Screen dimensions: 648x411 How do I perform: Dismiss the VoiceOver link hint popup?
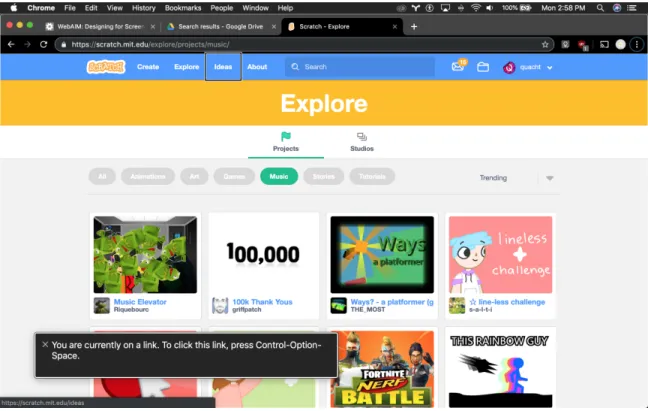(x=45, y=344)
